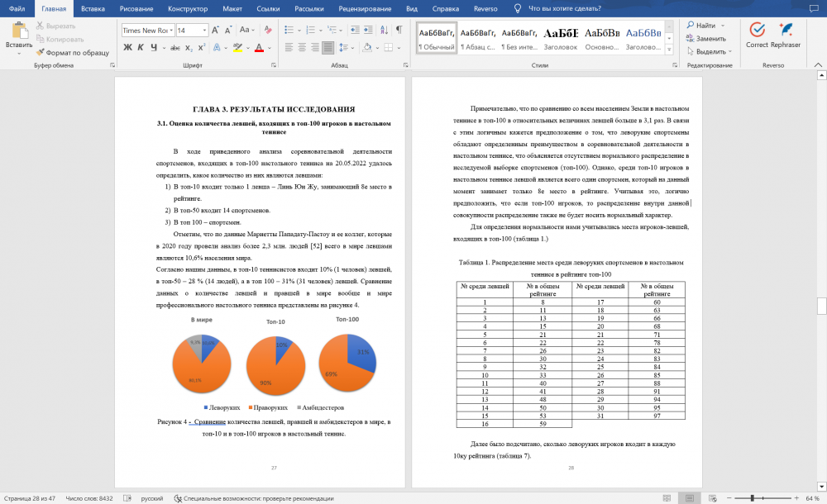The image size is (827, 504).
Task: Open Font (Шрифт) dialog launcher
Action: (x=274, y=65)
